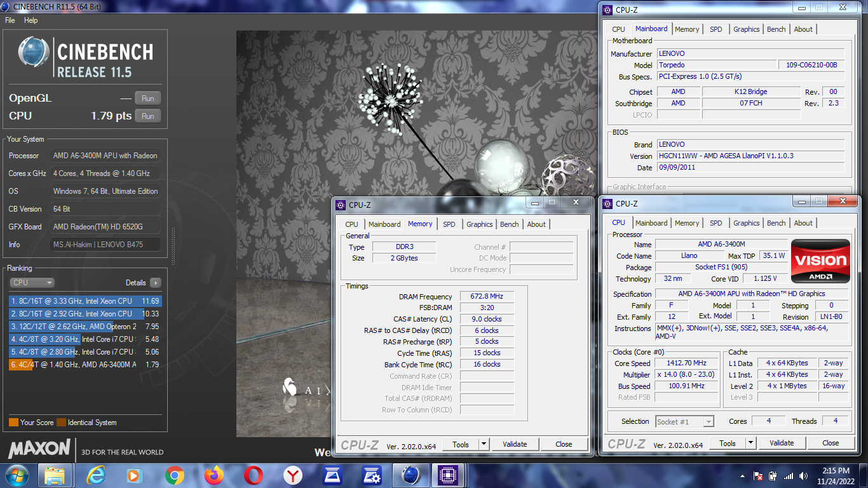The height and width of the screenshot is (488, 868).
Task: Open Windows Explorer from taskbar
Action: point(55,475)
